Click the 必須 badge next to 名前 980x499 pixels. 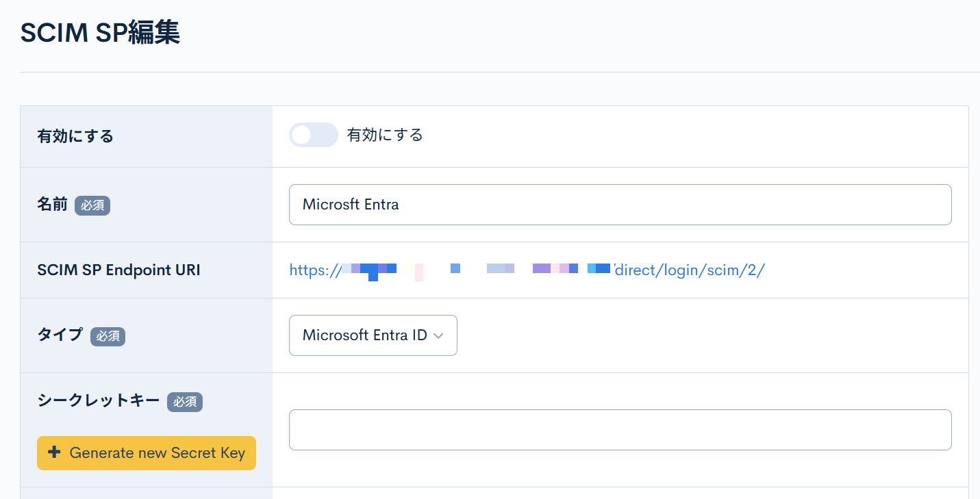[x=92, y=205]
